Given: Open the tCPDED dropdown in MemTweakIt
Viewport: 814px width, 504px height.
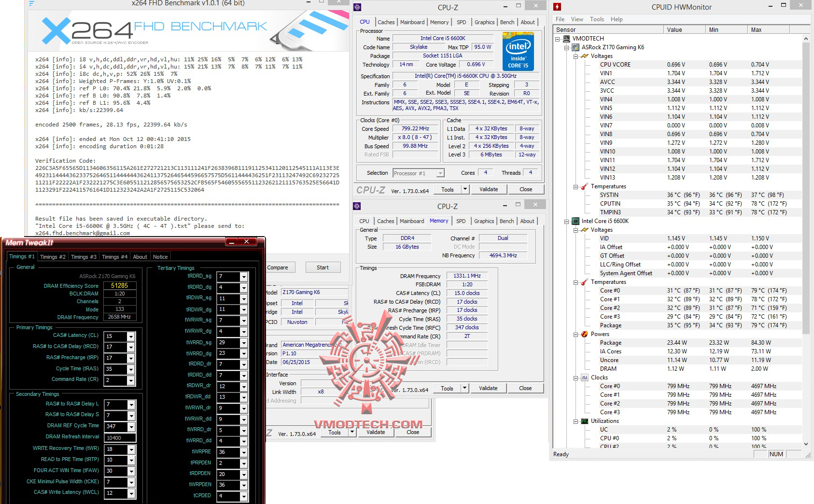Looking at the screenshot, I should [x=244, y=496].
